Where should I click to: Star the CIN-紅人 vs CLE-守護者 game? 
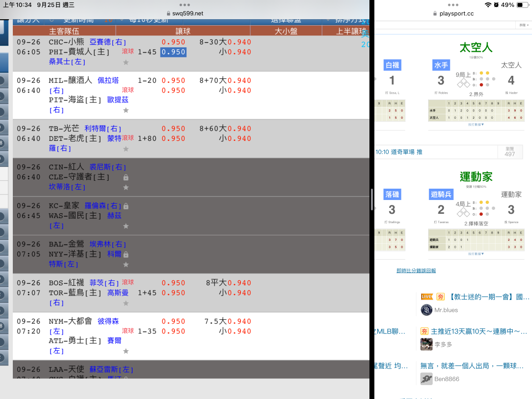126,187
